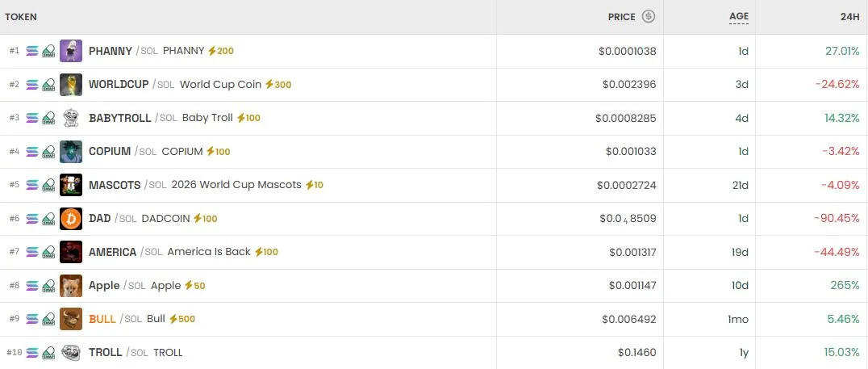Click the PHANNY token avatar
The height and width of the screenshot is (369, 868).
point(71,51)
